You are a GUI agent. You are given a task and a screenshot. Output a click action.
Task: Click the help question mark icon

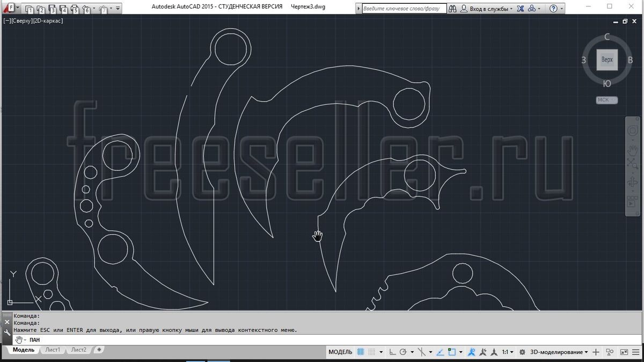(553, 9)
